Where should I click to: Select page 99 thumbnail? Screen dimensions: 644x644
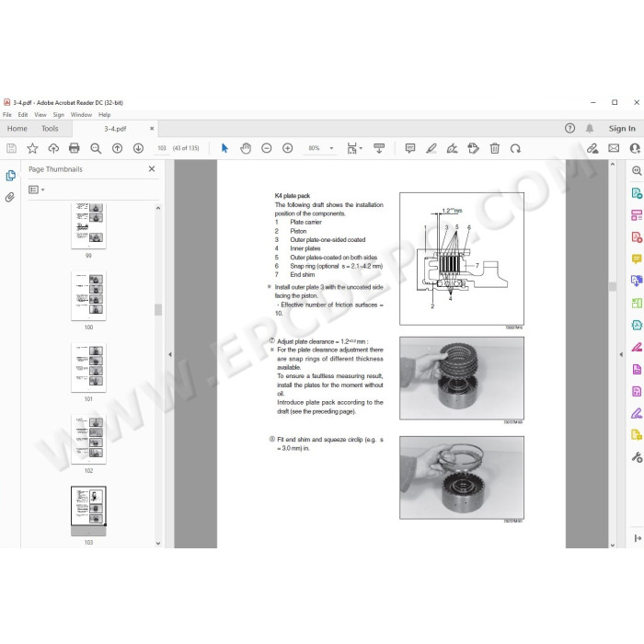point(88,225)
